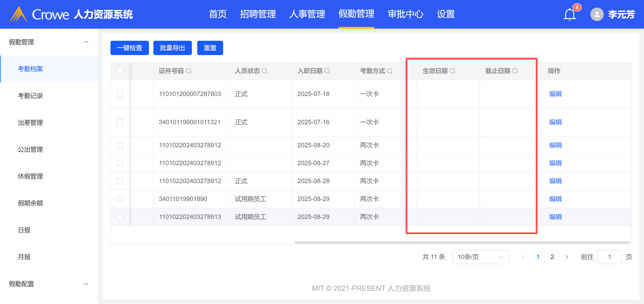This screenshot has width=644, height=304.
Task: Click the notification bell icon
Action: click(570, 15)
